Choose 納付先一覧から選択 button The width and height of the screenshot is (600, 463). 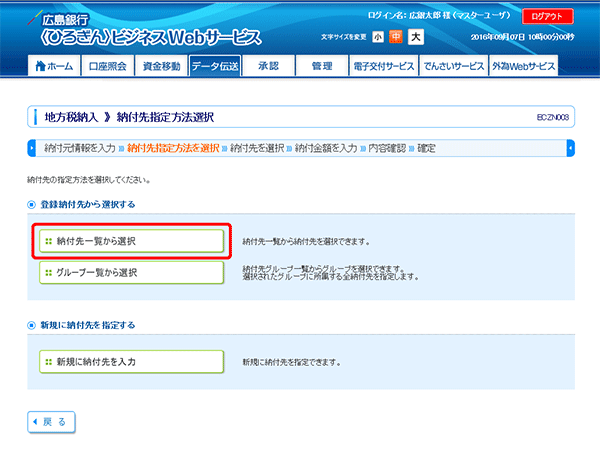pyautogui.click(x=131, y=241)
